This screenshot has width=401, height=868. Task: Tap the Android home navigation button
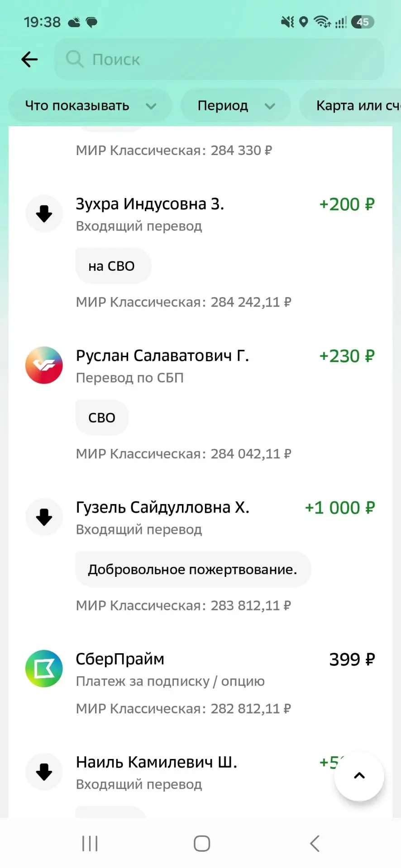pyautogui.click(x=202, y=844)
